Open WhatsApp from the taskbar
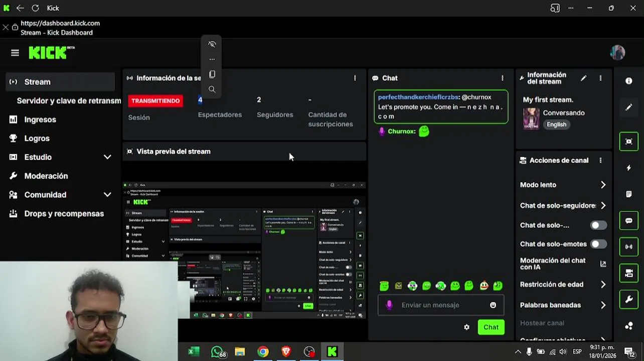Screen dimensions: 644x361 pos(218,352)
